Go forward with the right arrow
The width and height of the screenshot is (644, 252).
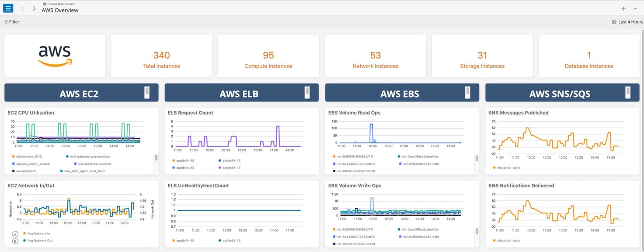point(34,8)
